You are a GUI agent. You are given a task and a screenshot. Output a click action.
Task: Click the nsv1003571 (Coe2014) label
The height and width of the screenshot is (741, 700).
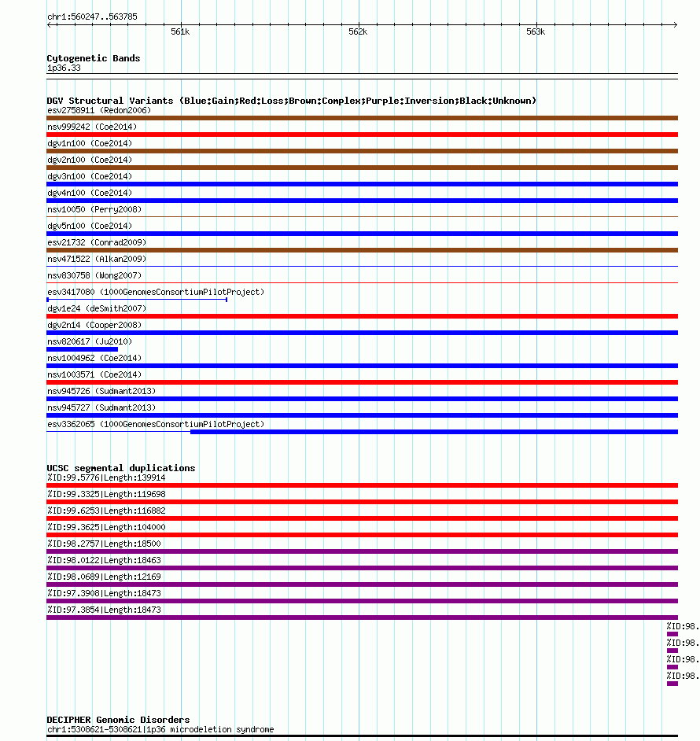[94, 374]
